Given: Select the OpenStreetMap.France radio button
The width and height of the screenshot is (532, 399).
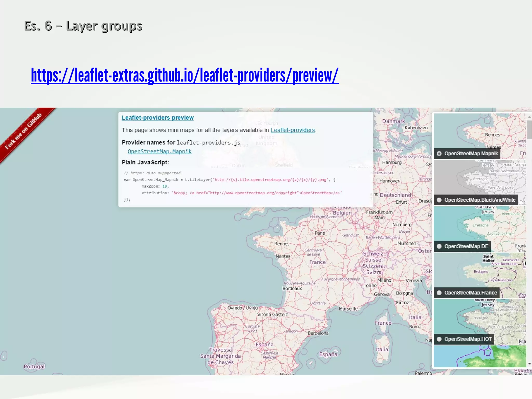Looking at the screenshot, I should (x=439, y=293).
